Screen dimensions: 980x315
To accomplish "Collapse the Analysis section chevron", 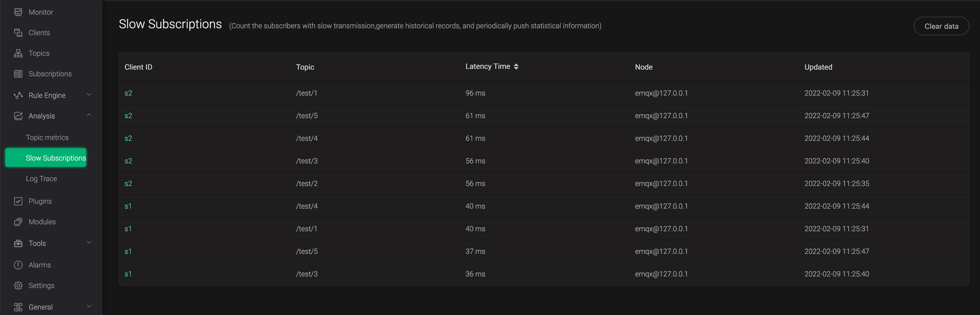I will (x=89, y=115).
